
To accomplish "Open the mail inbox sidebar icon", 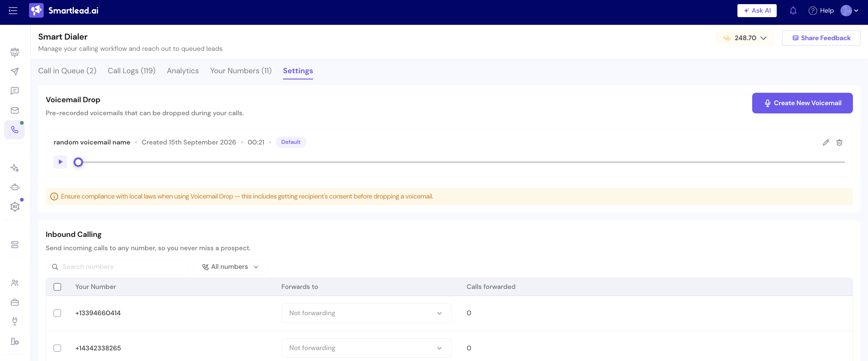I will (x=14, y=110).
